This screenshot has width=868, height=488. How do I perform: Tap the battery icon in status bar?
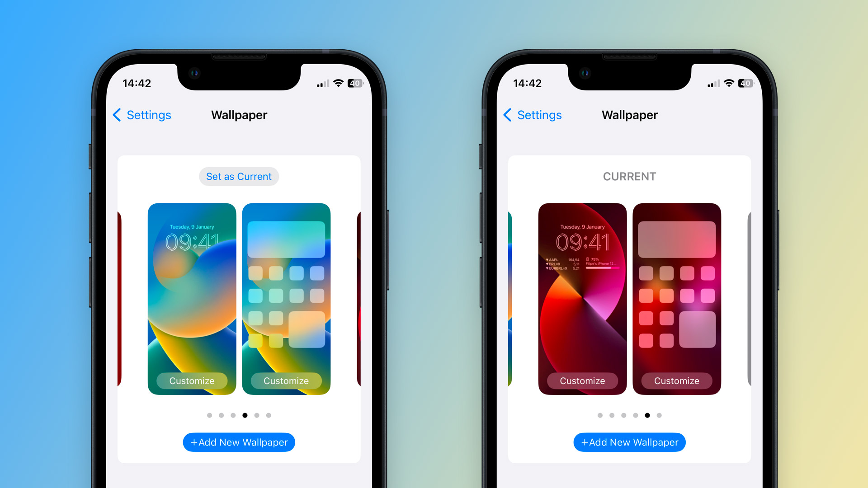(353, 84)
